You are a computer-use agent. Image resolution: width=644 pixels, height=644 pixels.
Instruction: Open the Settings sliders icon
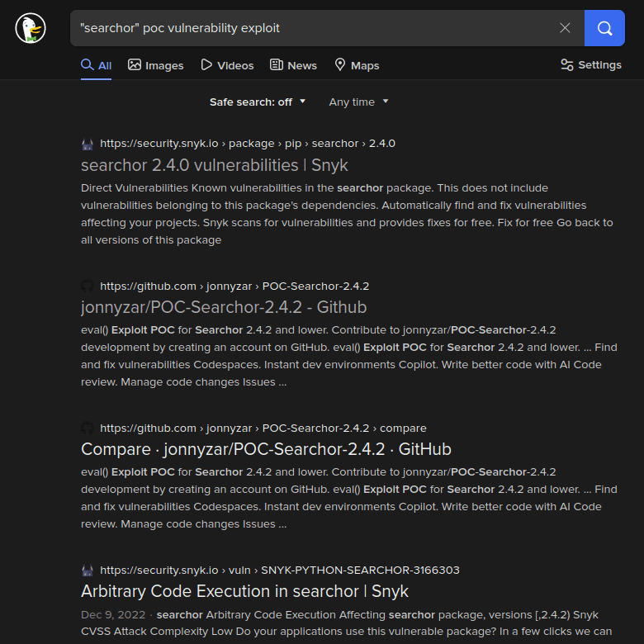coord(566,65)
